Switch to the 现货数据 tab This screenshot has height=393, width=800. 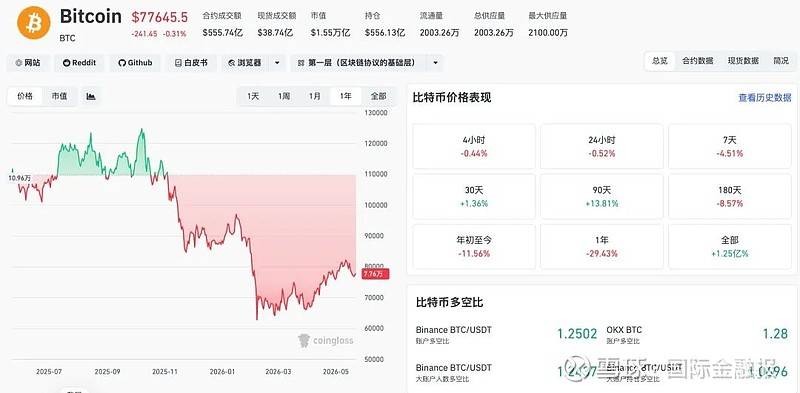point(743,60)
